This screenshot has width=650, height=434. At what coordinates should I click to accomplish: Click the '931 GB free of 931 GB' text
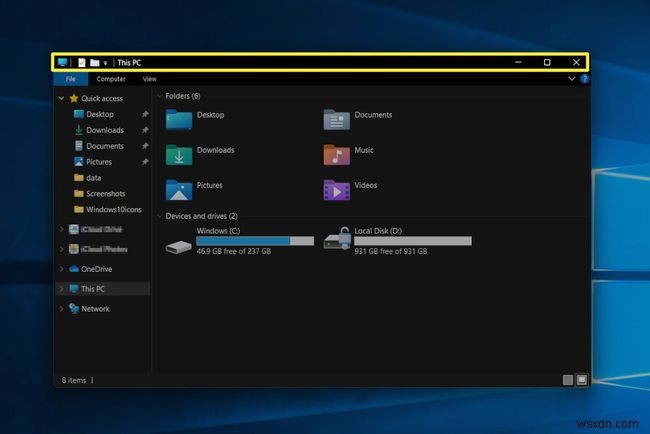pyautogui.click(x=390, y=251)
